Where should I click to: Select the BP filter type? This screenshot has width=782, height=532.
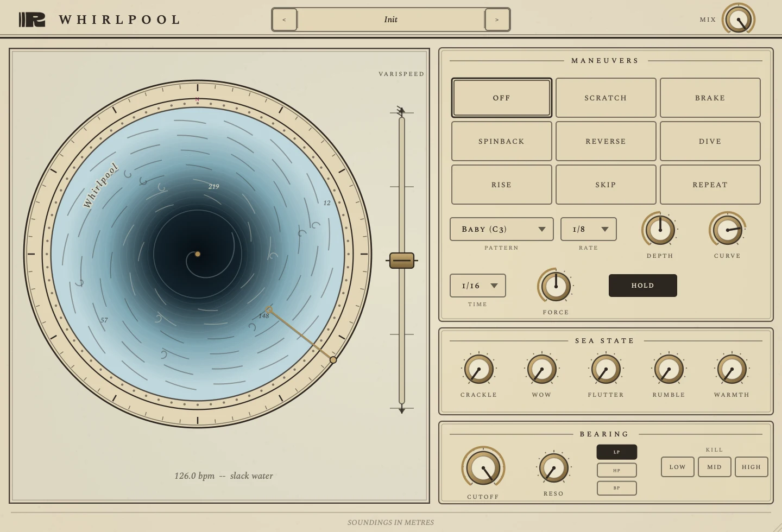tap(617, 488)
